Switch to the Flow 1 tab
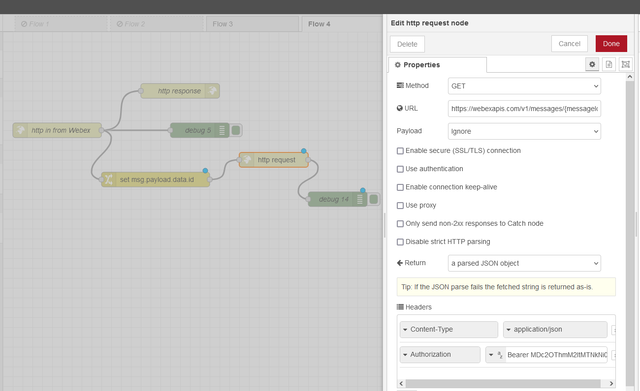The height and width of the screenshot is (391, 640). [61, 24]
